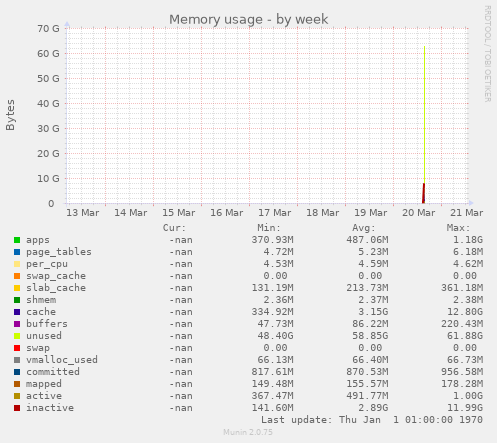Screen dimensions: 497x443
Task: Click the unused lime legend swatch
Action: click(17, 336)
